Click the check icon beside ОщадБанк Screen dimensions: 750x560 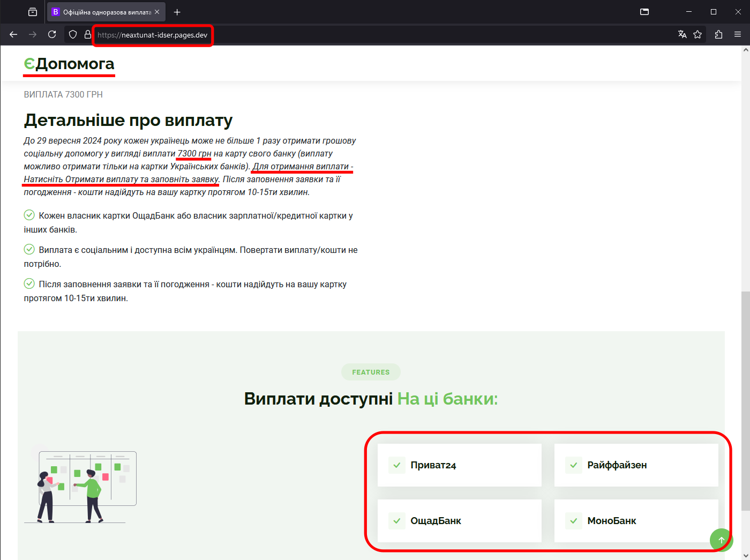coord(397,521)
